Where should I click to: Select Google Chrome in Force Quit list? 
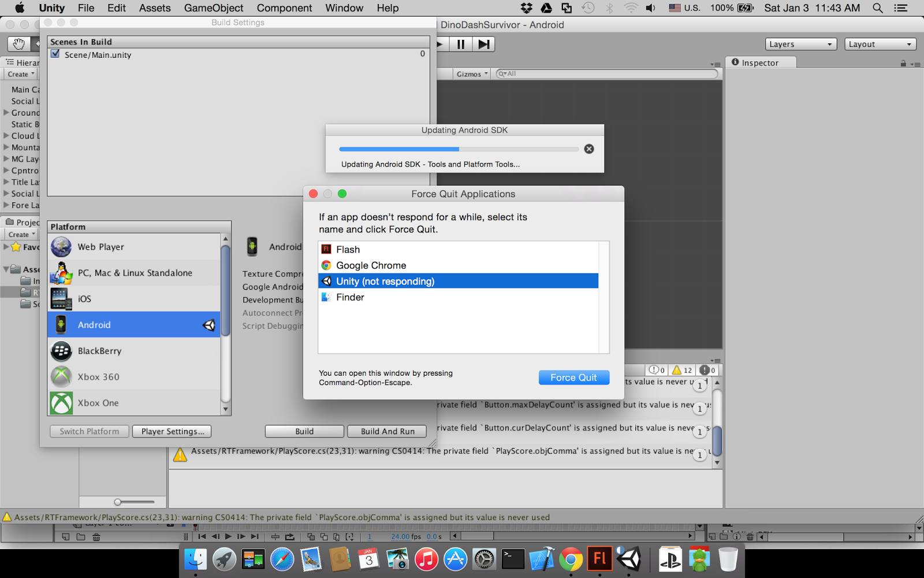458,265
